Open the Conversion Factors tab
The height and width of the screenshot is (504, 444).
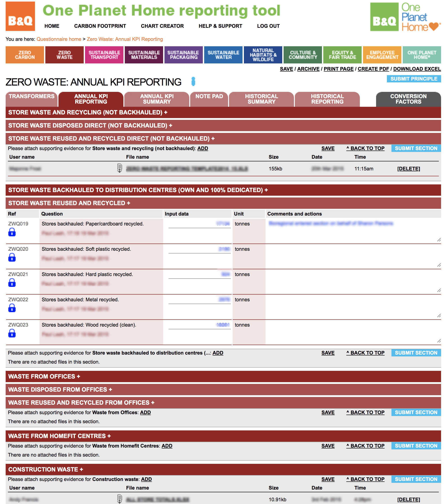(408, 99)
